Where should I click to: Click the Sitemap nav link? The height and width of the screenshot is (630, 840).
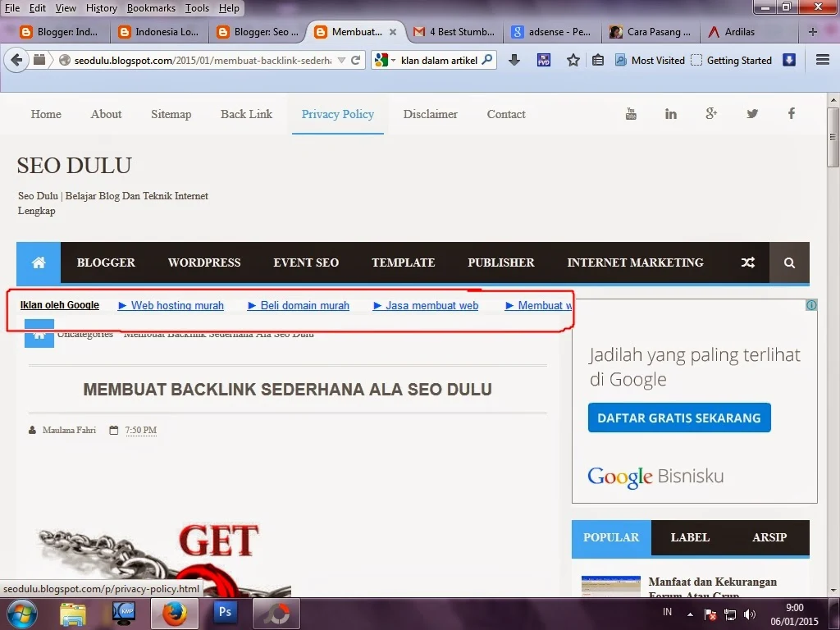tap(171, 114)
